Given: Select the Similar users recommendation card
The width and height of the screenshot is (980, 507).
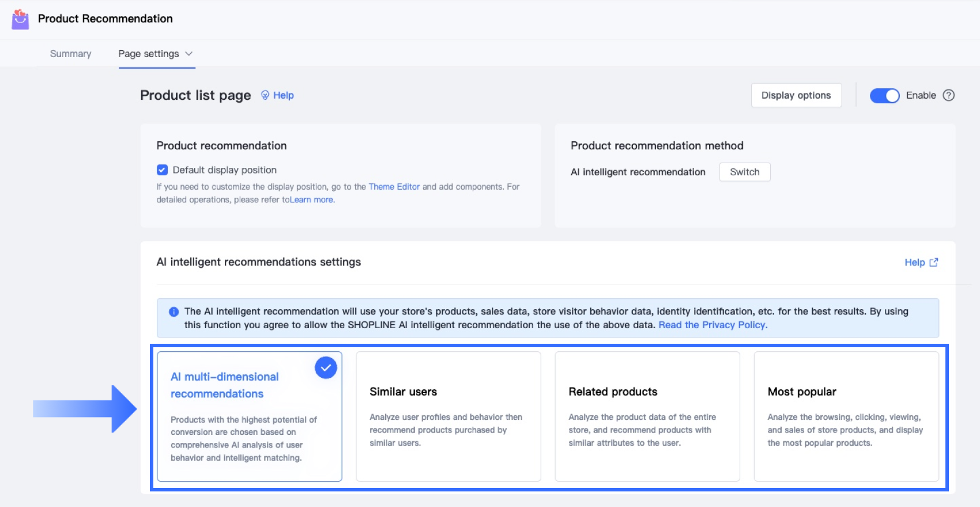Looking at the screenshot, I should point(448,416).
